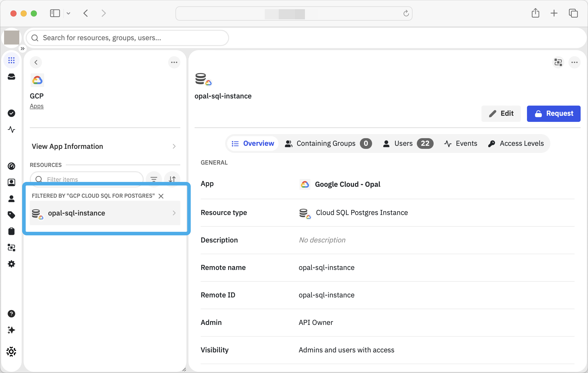The width and height of the screenshot is (588, 373).
Task: Click the No description text
Action: 322,240
